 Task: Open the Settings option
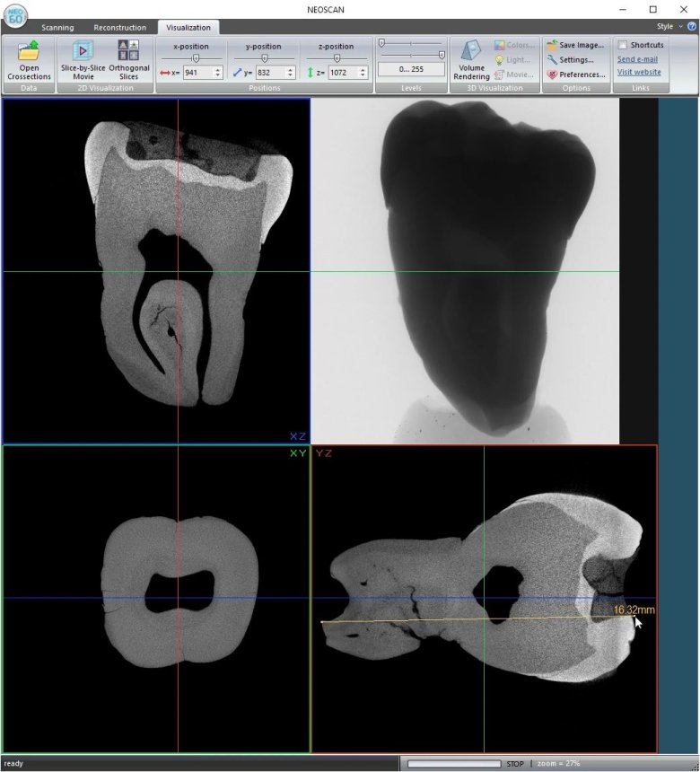(x=575, y=60)
